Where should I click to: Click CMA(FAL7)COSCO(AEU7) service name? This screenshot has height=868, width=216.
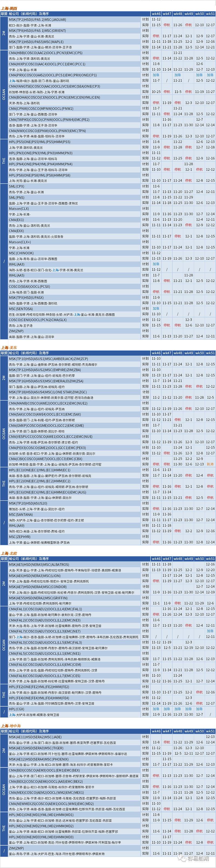click(45, 631)
